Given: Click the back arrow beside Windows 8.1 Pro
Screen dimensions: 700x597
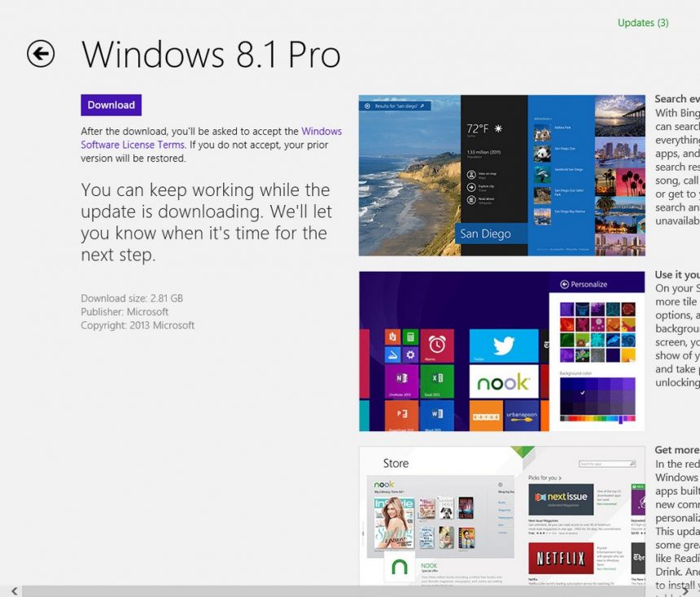Looking at the screenshot, I should click(41, 54).
